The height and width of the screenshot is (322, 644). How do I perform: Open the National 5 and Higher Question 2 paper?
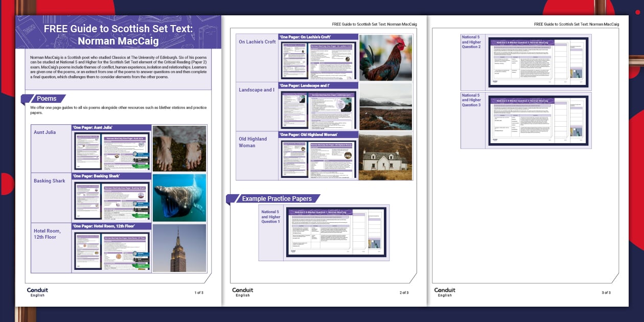coord(538,62)
